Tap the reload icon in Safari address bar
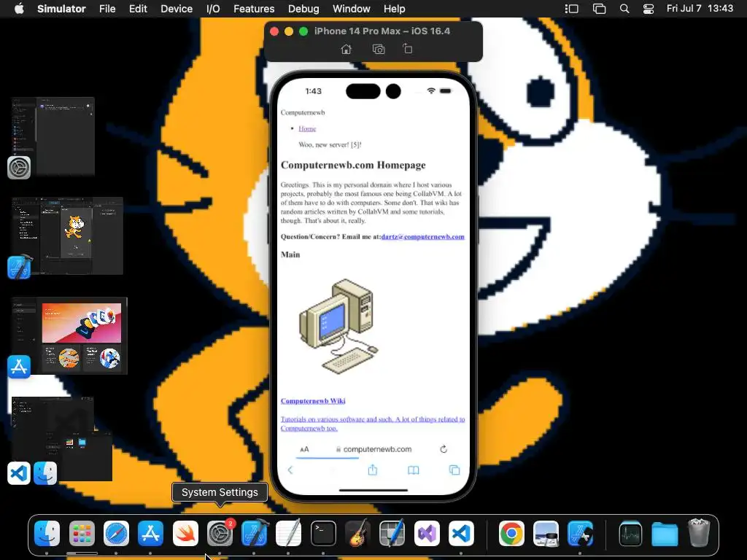The height and width of the screenshot is (560, 747). coord(444,449)
